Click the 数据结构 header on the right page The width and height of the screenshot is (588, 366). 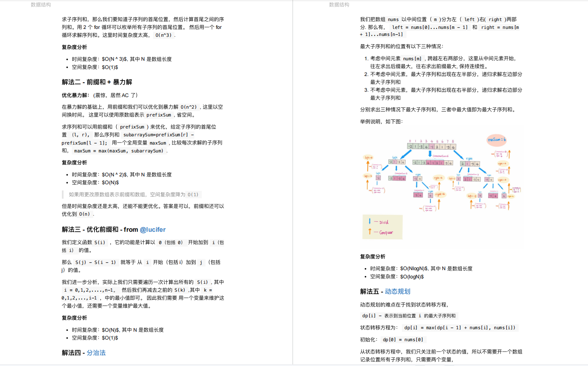[x=339, y=5]
